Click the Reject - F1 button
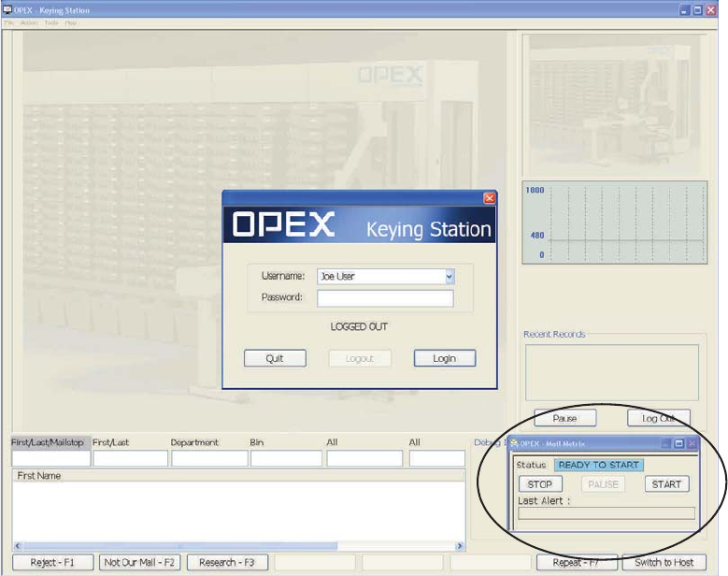Image resolution: width=728 pixels, height=576 pixels. (x=52, y=563)
